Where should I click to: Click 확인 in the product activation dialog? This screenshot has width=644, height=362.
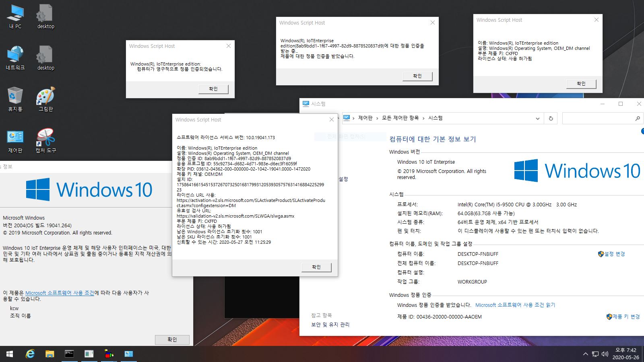point(417,76)
